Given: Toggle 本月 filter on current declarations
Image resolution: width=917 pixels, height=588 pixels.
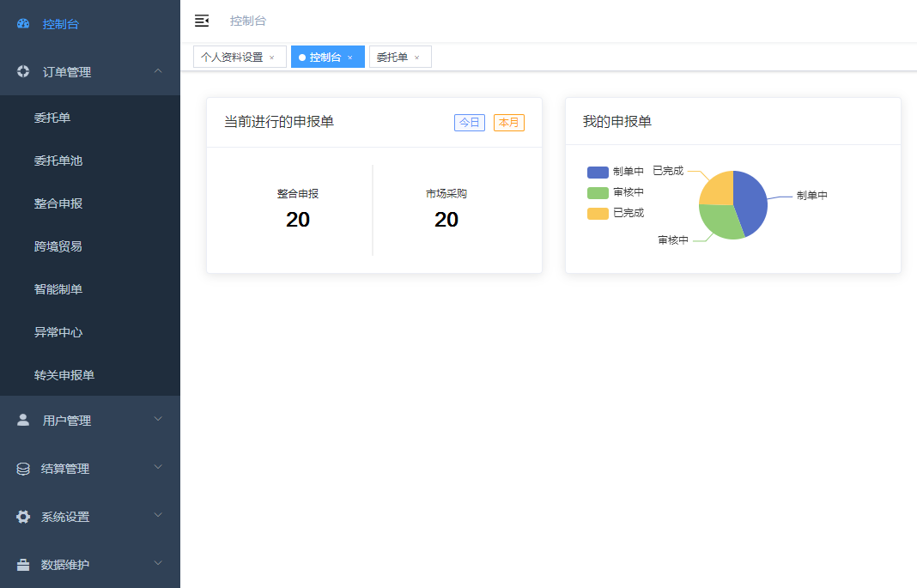Looking at the screenshot, I should point(508,123).
